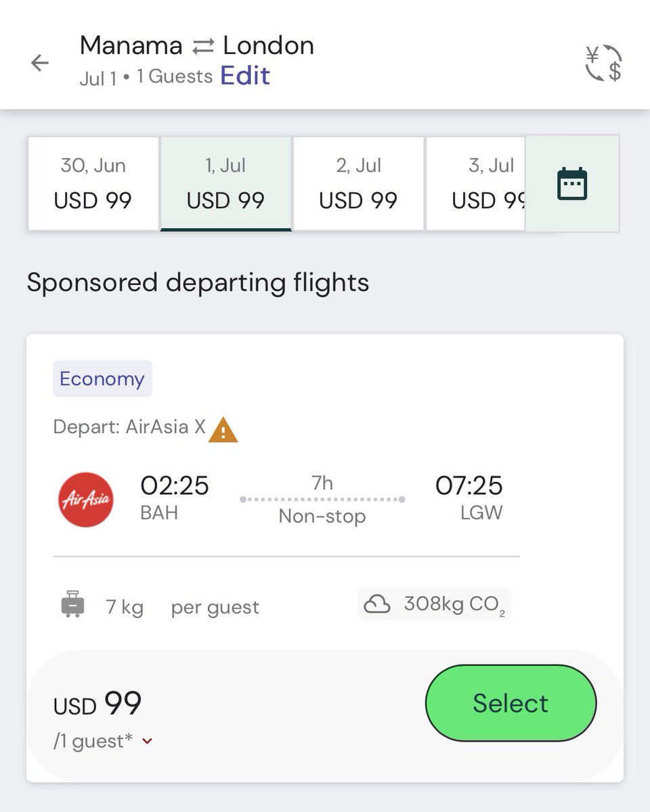Image resolution: width=650 pixels, height=812 pixels.
Task: Click the green Select button
Action: pyautogui.click(x=511, y=703)
